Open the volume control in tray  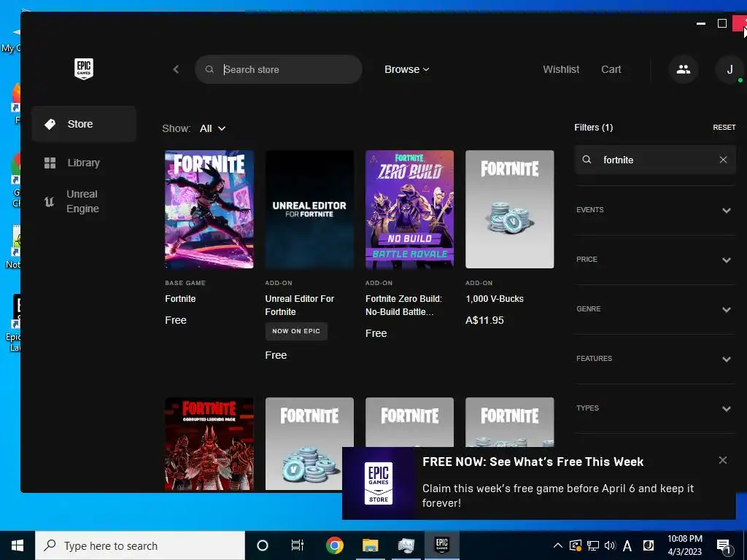[610, 545]
